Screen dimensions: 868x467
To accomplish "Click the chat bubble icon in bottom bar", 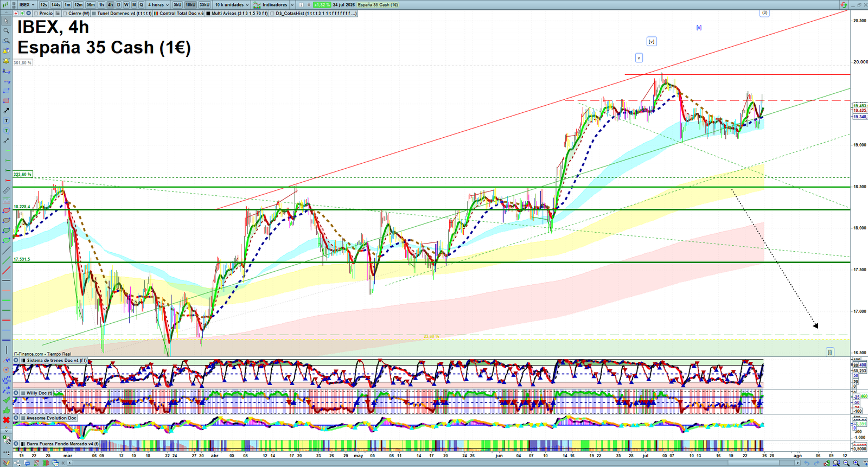I will (27, 463).
